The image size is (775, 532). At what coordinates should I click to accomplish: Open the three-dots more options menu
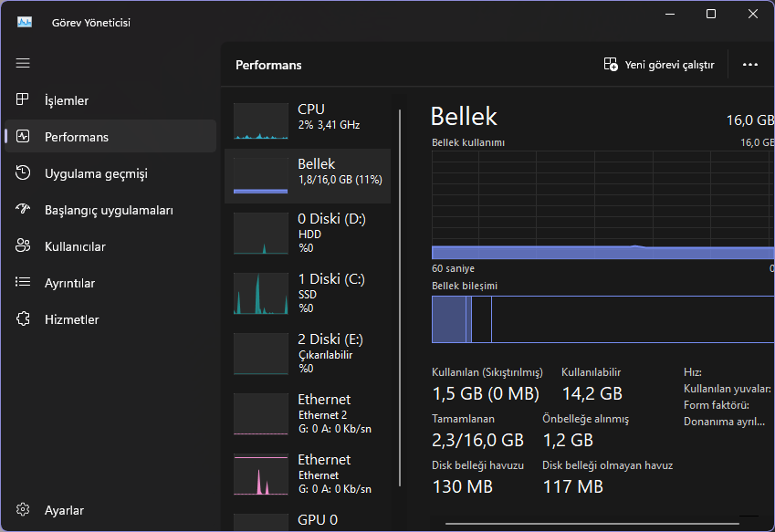(x=750, y=65)
